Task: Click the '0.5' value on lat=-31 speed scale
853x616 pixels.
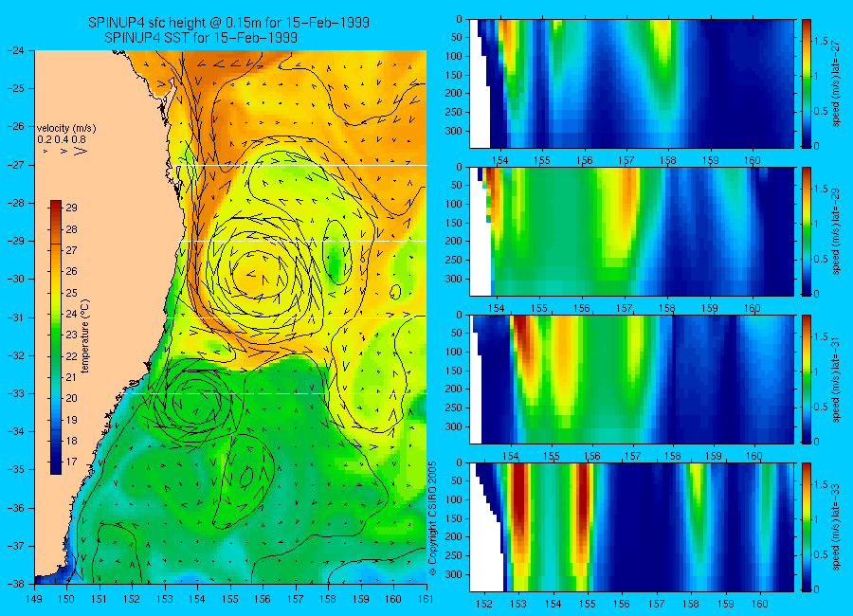Action: 821,407
